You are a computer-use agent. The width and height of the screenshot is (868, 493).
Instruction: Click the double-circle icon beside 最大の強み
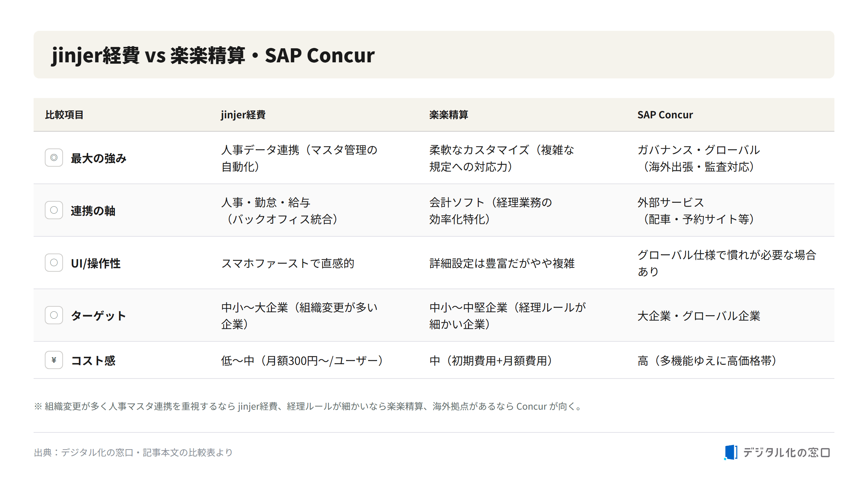(54, 158)
